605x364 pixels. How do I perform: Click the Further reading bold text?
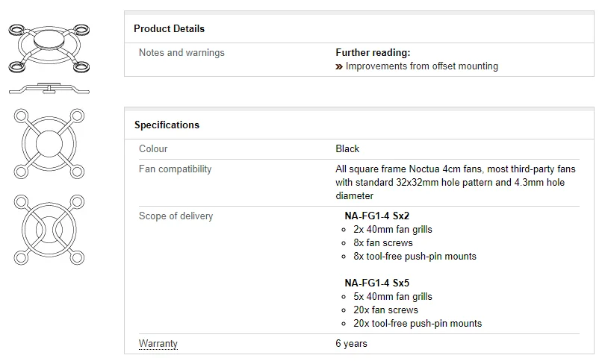pyautogui.click(x=373, y=52)
